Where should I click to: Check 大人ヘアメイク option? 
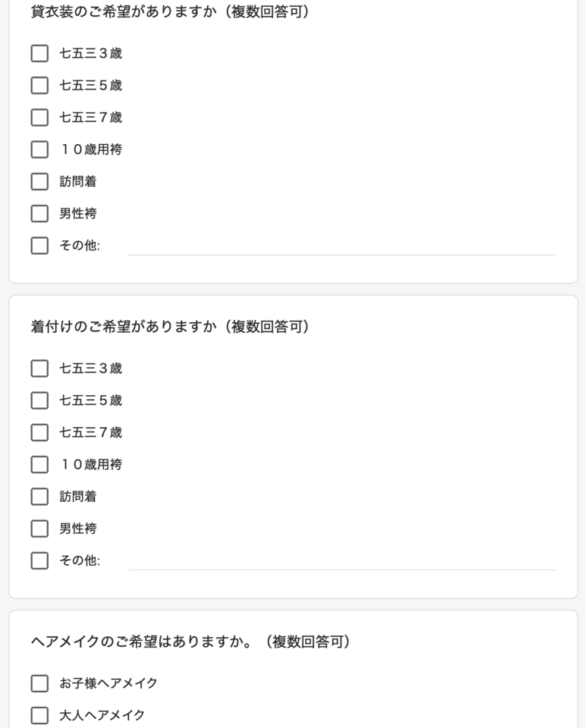point(39,715)
